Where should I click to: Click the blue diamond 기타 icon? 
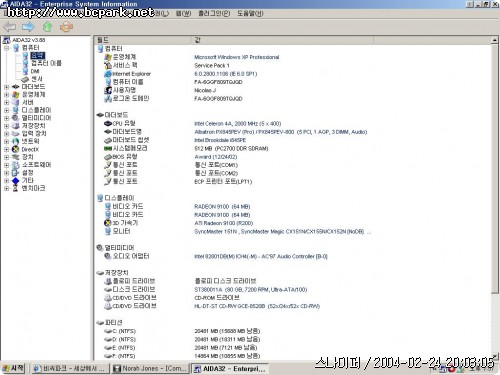click(x=15, y=180)
